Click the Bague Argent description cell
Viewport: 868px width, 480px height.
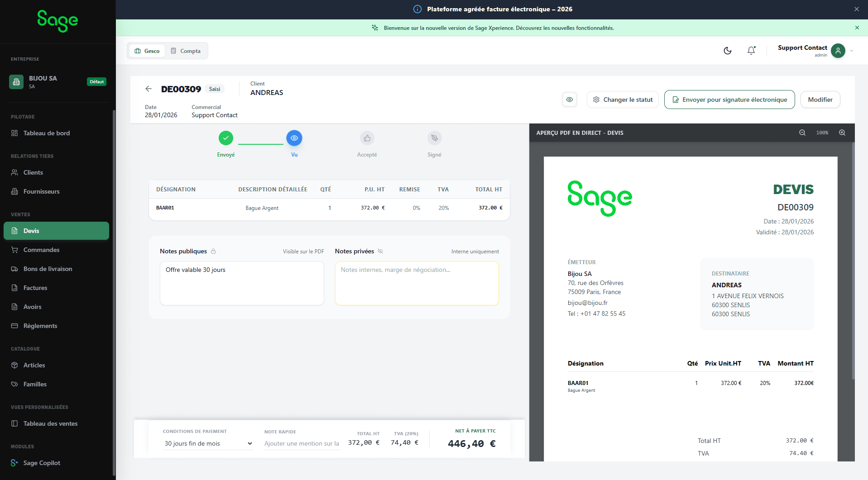click(x=262, y=208)
